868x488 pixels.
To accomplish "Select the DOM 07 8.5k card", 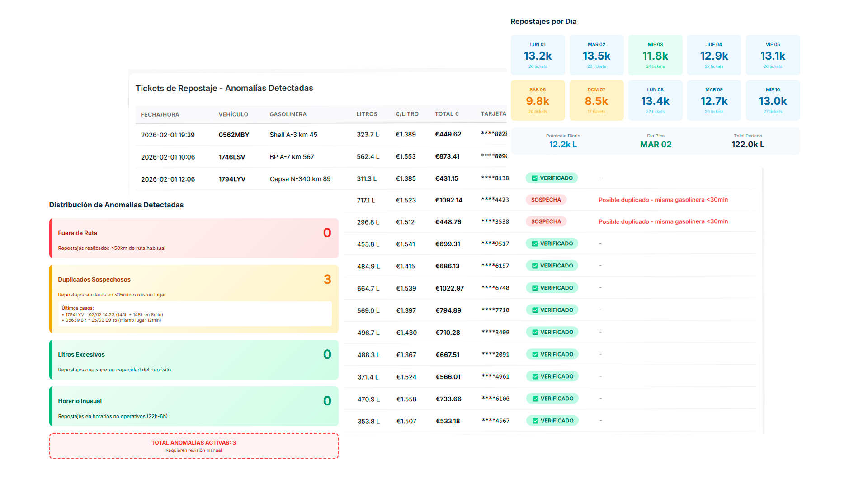I will tap(596, 100).
